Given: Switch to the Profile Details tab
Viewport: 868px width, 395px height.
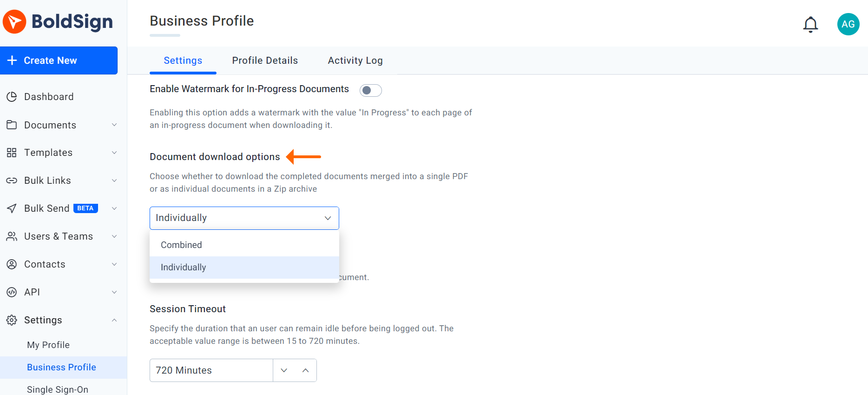Looking at the screenshot, I should point(265,60).
